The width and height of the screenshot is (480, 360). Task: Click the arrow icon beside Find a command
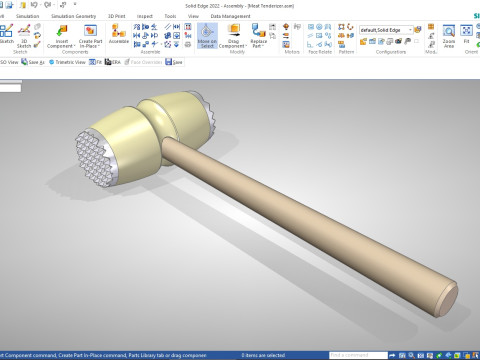pyautogui.click(x=392, y=356)
